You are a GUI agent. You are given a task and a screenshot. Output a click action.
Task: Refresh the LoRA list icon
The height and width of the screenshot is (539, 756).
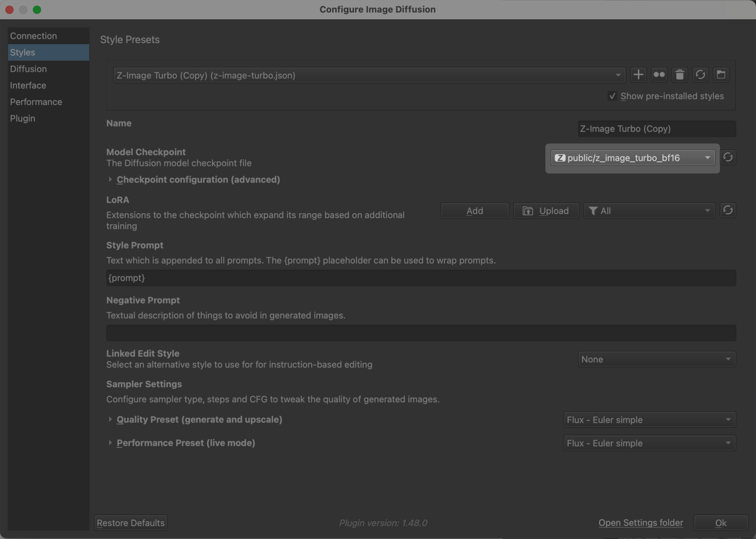coord(727,210)
